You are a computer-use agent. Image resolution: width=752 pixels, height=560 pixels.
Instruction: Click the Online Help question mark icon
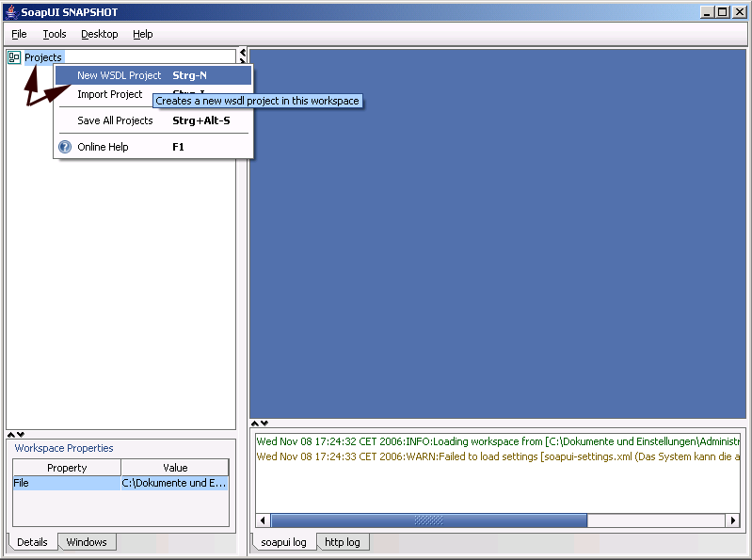click(65, 147)
